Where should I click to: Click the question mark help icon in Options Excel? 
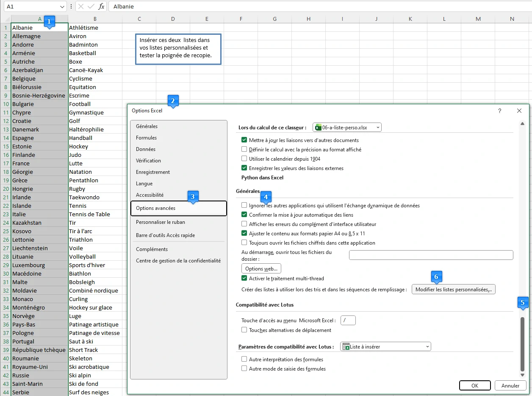click(499, 111)
